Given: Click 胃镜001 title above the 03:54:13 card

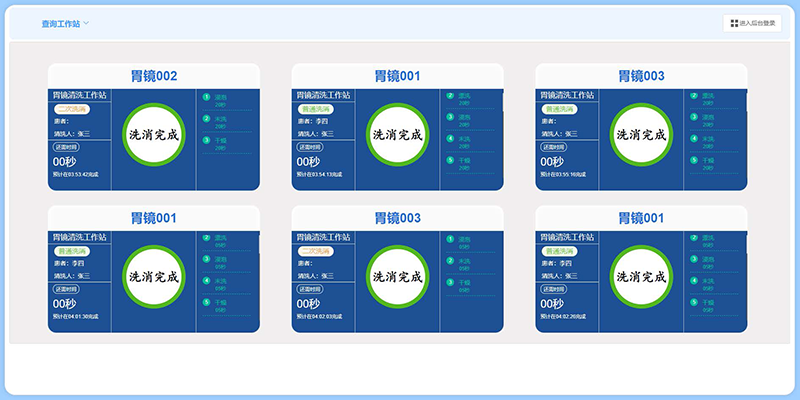Looking at the screenshot, I should (x=397, y=77).
